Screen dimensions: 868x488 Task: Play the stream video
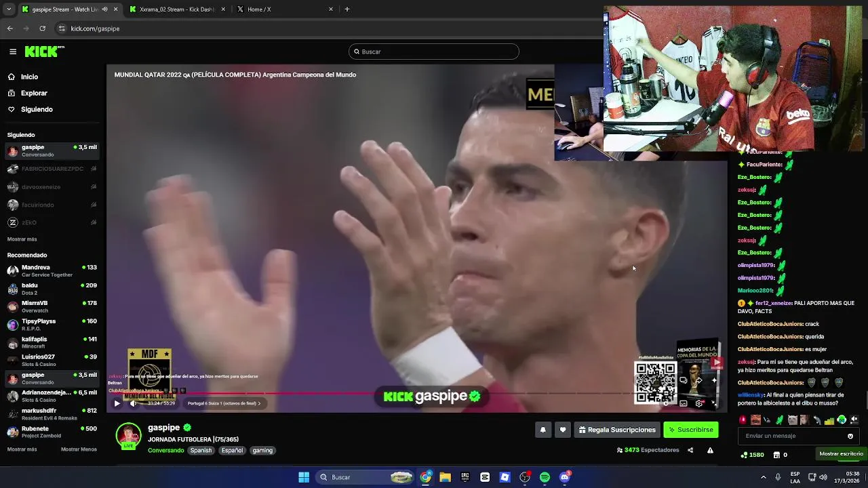(117, 403)
